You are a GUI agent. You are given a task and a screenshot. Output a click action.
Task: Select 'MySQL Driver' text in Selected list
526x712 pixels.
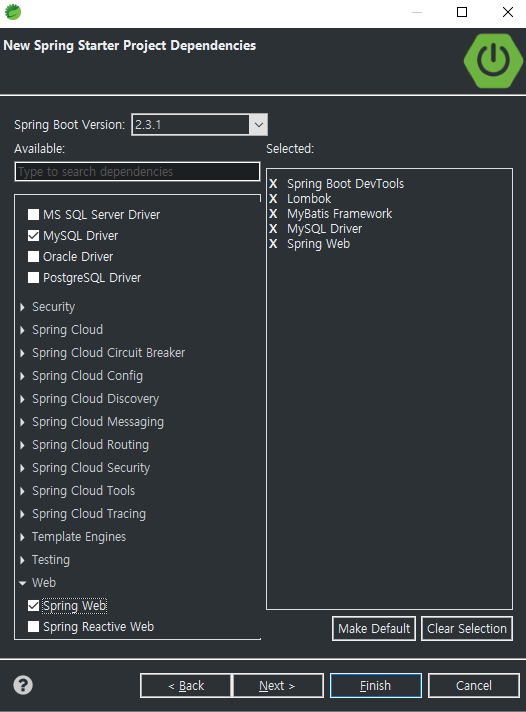[324, 229]
